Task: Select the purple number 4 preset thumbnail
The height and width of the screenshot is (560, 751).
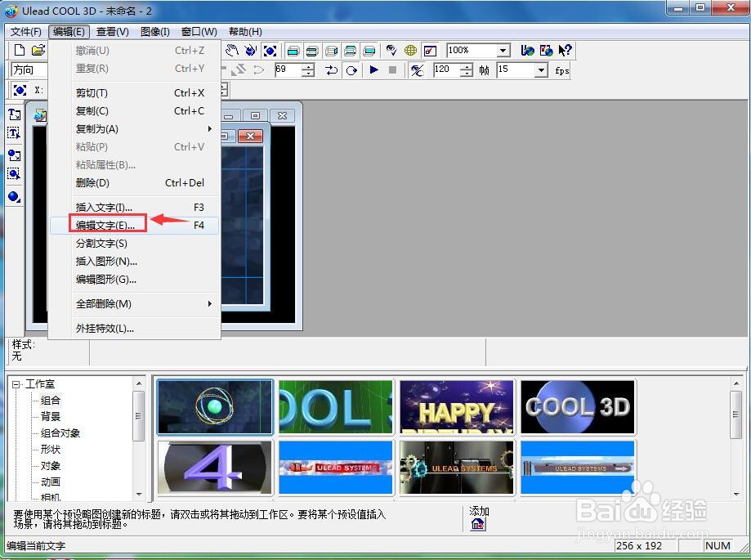Action: (215, 467)
